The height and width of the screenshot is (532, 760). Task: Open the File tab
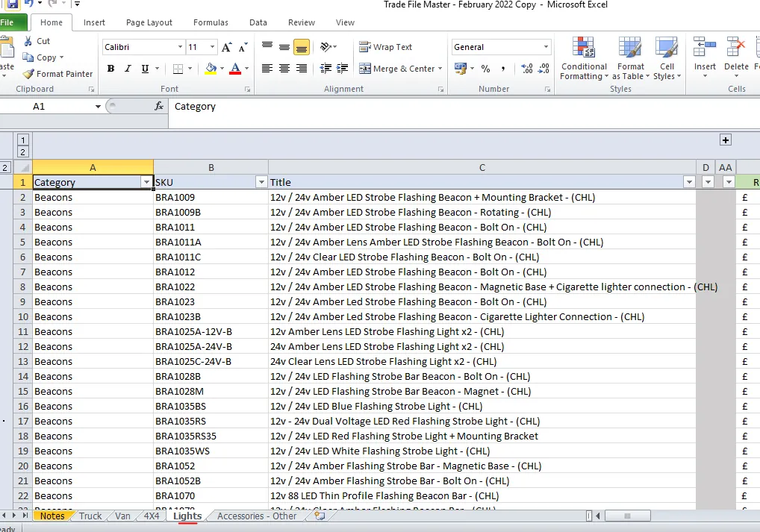coord(10,23)
